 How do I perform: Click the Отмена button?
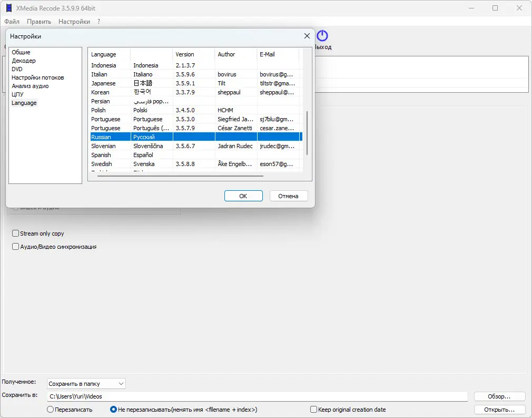289,196
